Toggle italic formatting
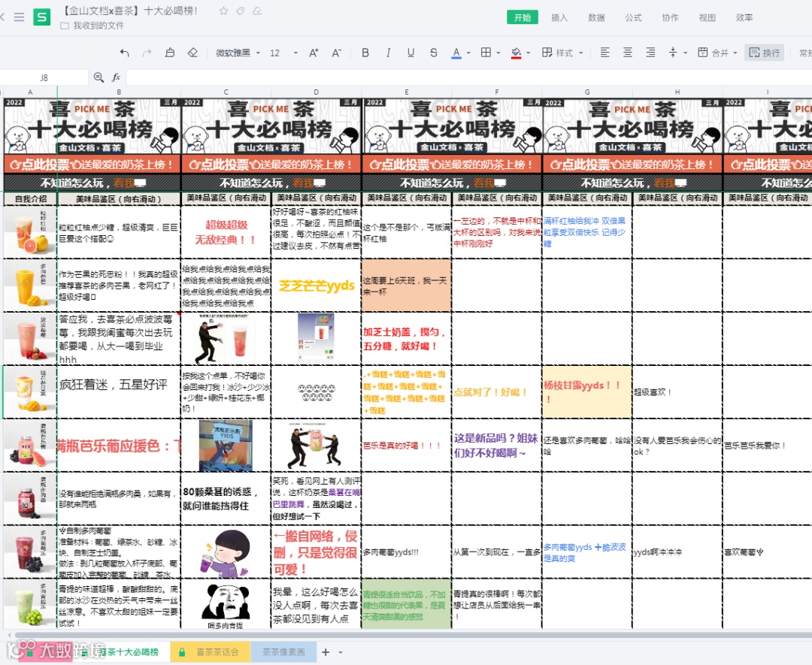Screen dimensions: 812x665 [388, 53]
